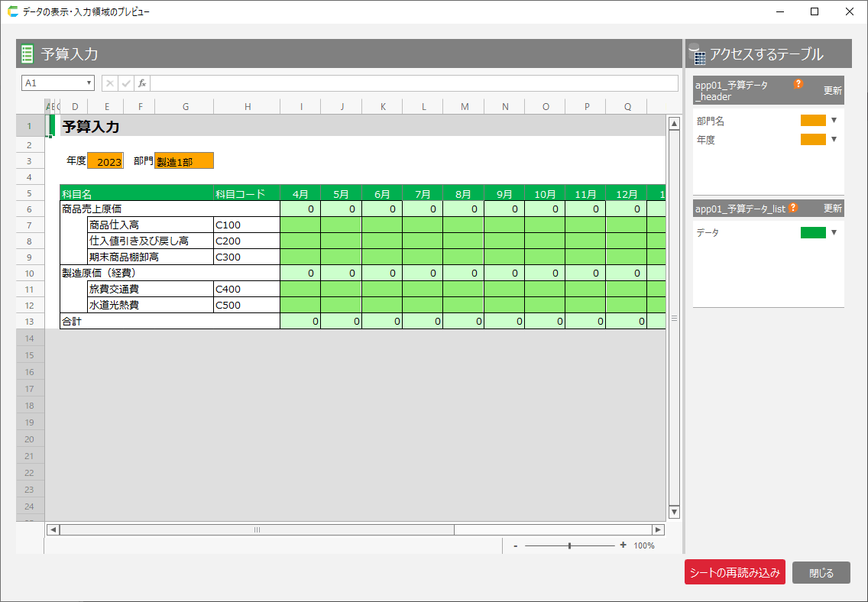868x602 pixels.
Task: Expand the データ field dropdown arrow
Action: click(x=834, y=232)
